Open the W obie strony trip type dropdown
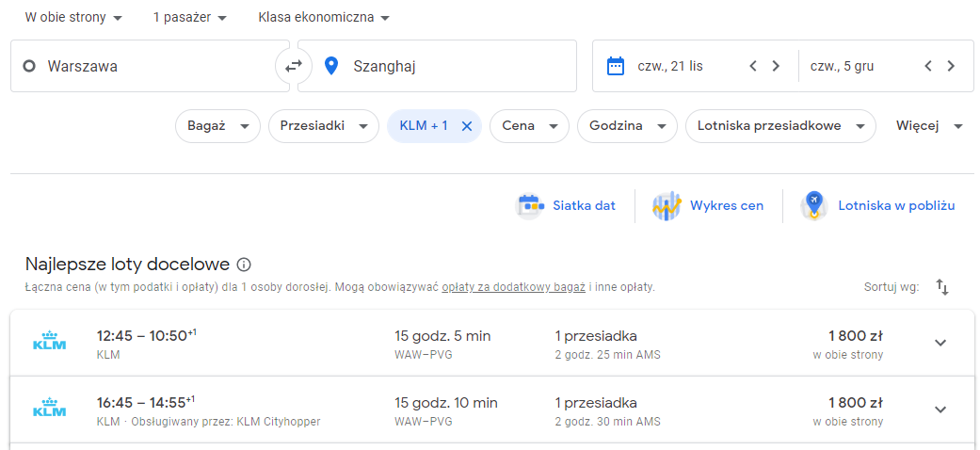Viewport: 980px width, 450px height. point(73,18)
